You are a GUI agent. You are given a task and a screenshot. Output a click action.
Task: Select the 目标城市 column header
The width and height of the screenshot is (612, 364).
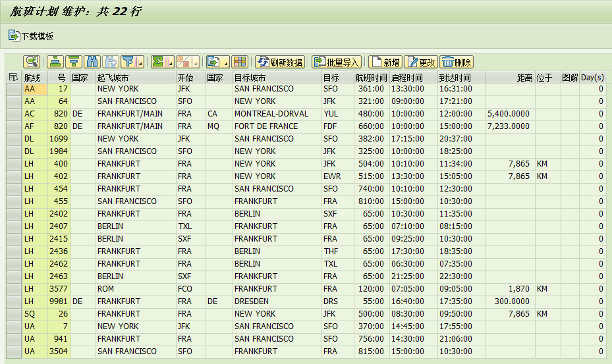click(x=277, y=77)
